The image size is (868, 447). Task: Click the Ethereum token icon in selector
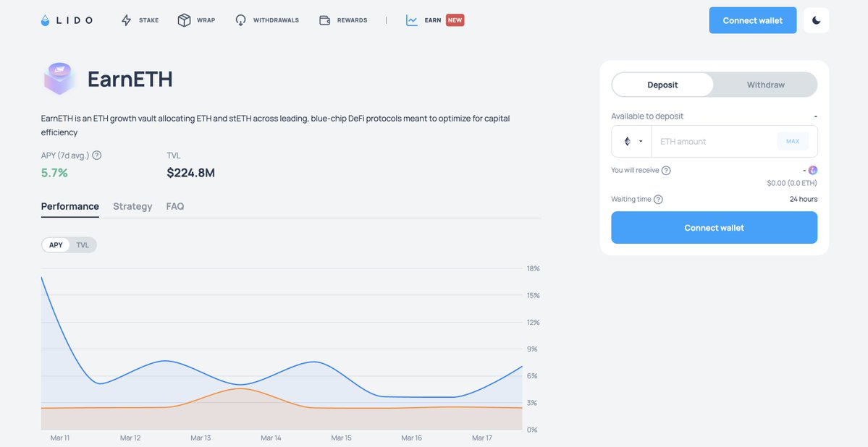tap(627, 141)
